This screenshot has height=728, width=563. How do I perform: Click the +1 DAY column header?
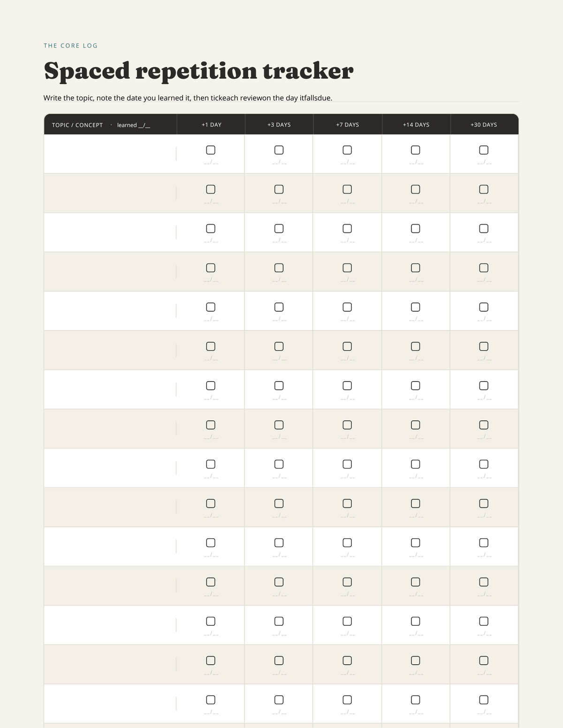(x=212, y=125)
